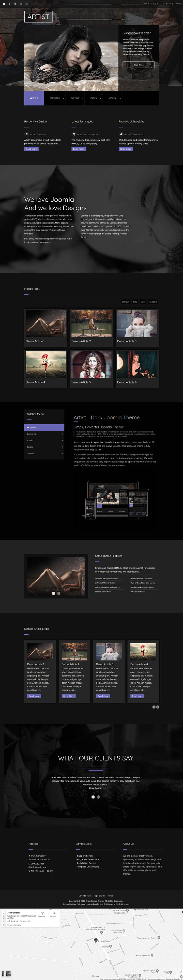Image resolution: width=183 pixels, height=980 pixels.
Task: Click previous arrow in Sample Article Strips
Action: point(154,707)
